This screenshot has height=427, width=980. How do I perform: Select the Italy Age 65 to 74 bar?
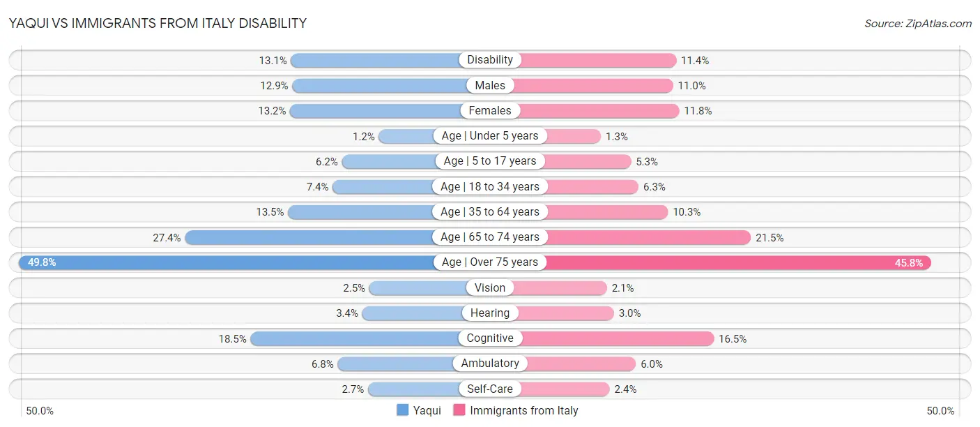click(x=647, y=237)
